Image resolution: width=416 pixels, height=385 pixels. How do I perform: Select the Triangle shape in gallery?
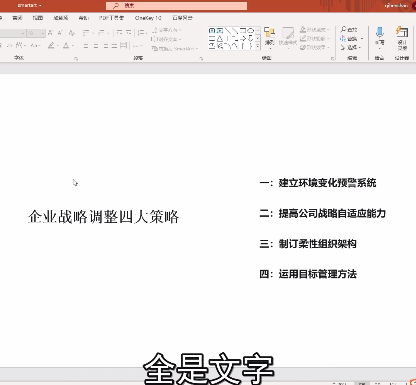click(x=220, y=38)
